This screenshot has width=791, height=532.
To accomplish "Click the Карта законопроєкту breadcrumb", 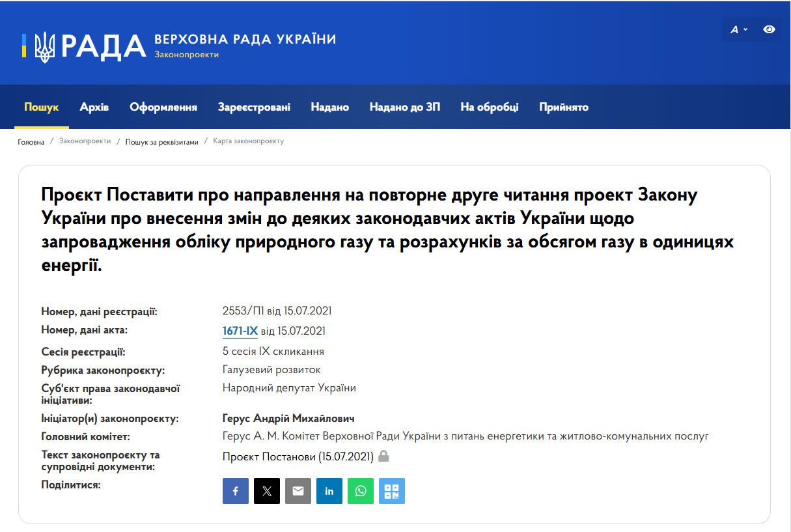I will (x=249, y=141).
